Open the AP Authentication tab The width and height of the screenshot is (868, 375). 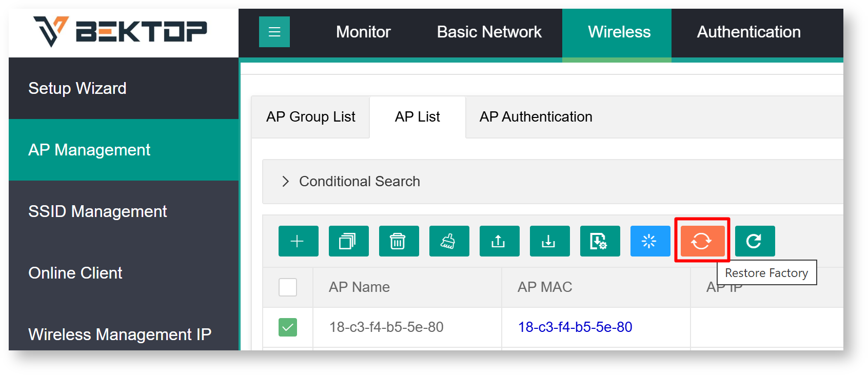[x=536, y=117]
